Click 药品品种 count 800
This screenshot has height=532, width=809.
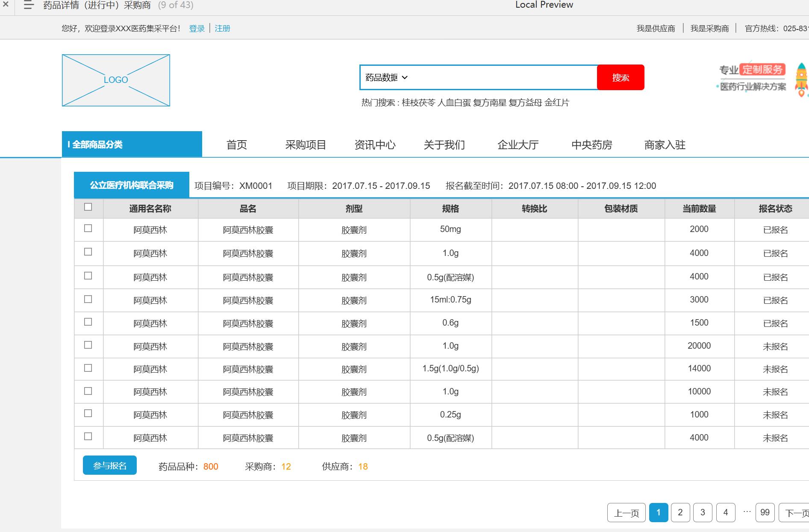tap(211, 467)
